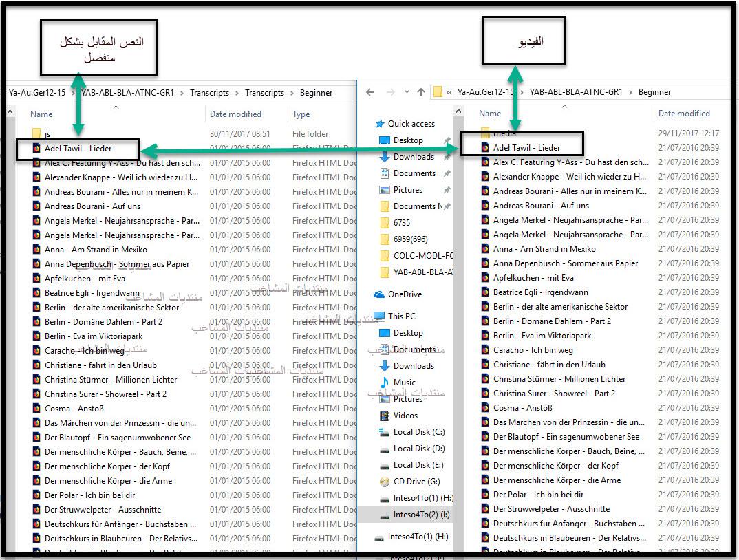The width and height of the screenshot is (739, 560).
Task: Sort by Type column in left window
Action: pyautogui.click(x=301, y=114)
